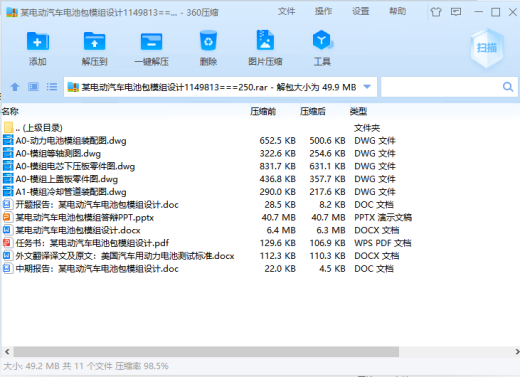The height and width of the screenshot is (377, 520).
Task: Open the 帮助 (Help) menu
Action: pos(397,12)
